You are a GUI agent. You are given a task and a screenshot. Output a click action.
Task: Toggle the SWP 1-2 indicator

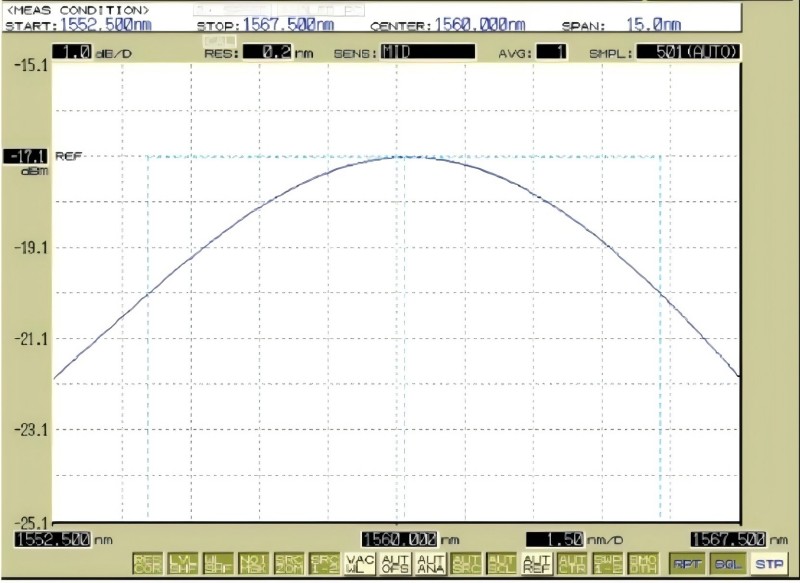(607, 564)
